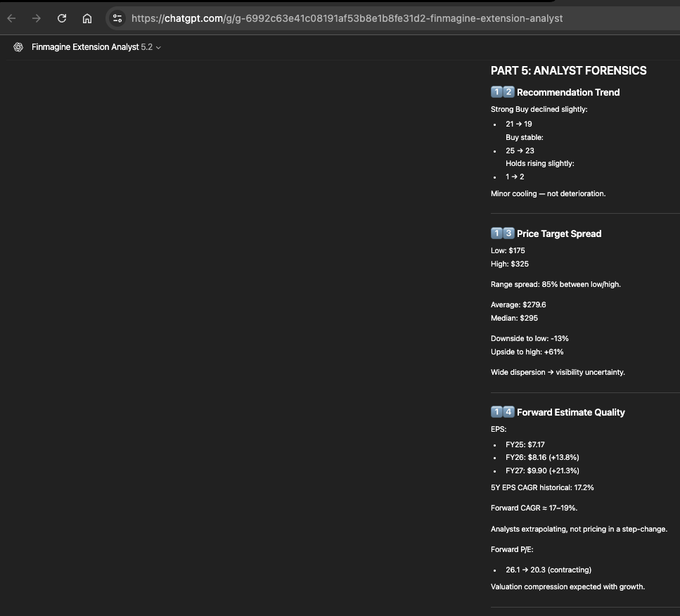
Task: Open site information icon in address bar
Action: (117, 18)
